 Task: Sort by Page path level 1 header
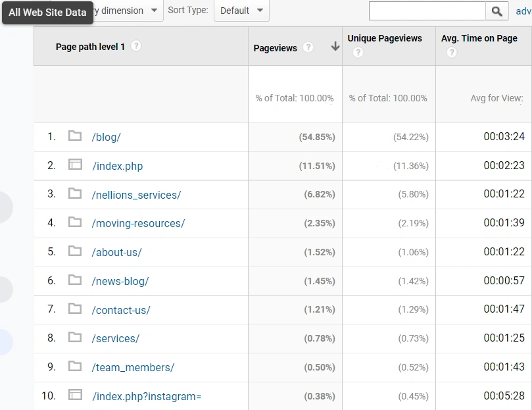tap(90, 47)
